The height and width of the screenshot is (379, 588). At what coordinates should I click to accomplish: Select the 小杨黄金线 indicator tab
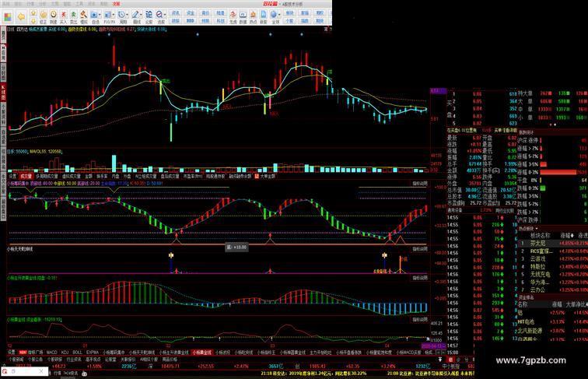(202, 352)
